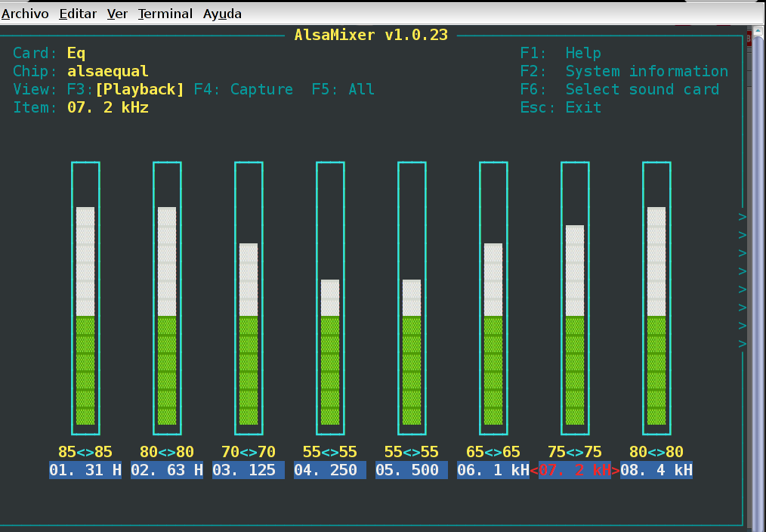Click the 75<>75 level value
This screenshot has height=532, width=766.
coord(575,451)
